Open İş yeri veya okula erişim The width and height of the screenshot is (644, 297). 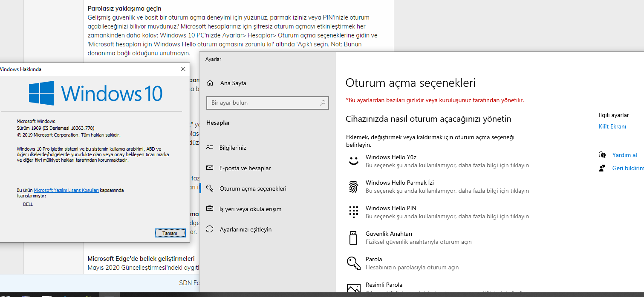[250, 209]
